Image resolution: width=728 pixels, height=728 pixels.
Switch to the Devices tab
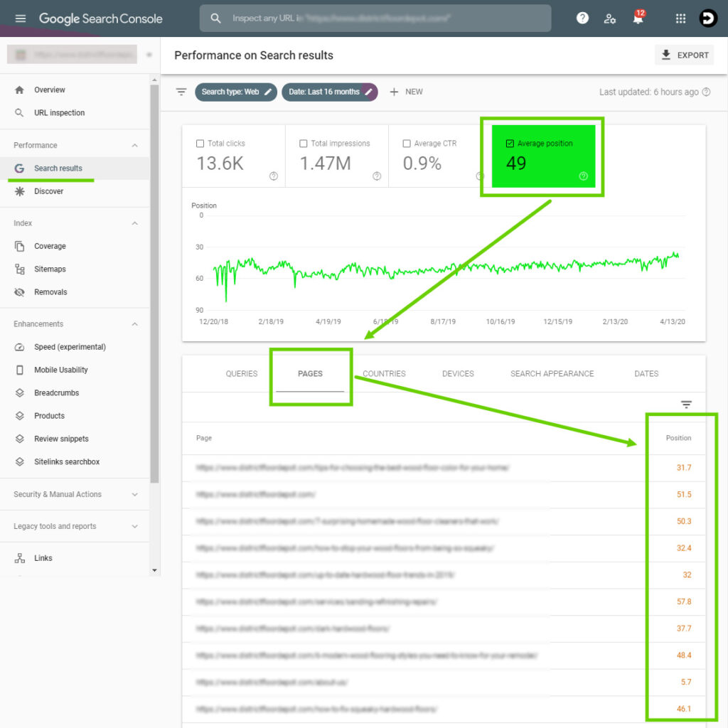point(458,374)
